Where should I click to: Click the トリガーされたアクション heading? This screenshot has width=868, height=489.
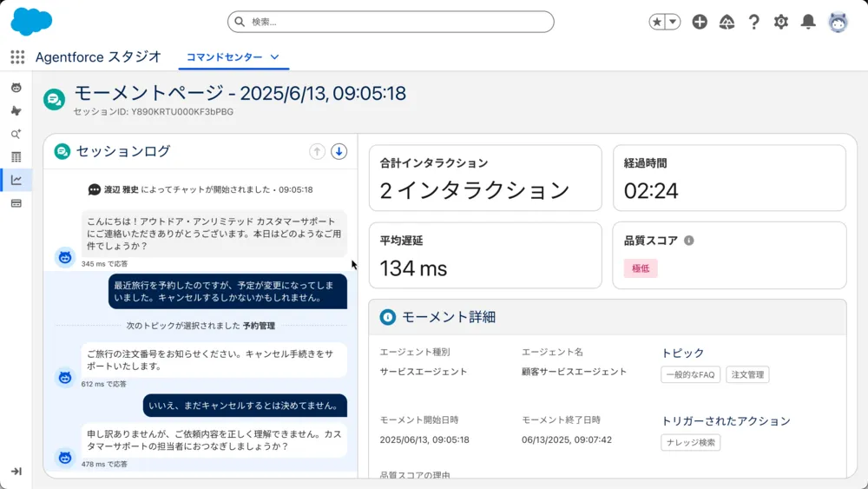click(x=726, y=421)
